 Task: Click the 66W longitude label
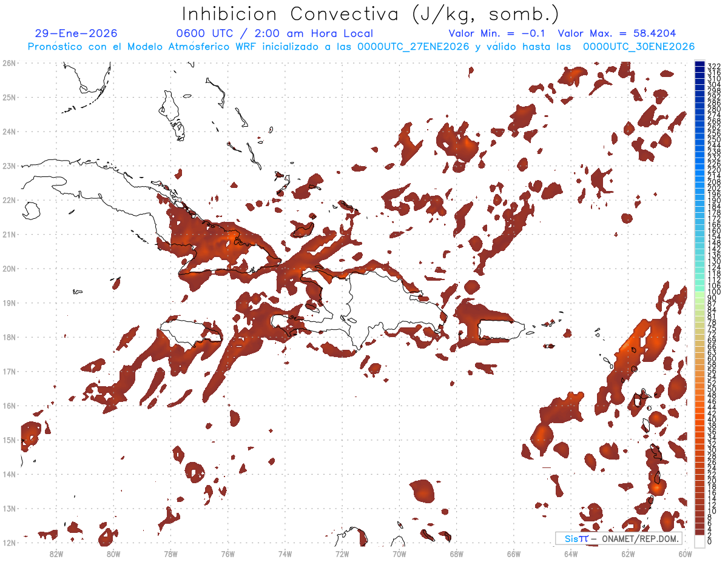514,554
